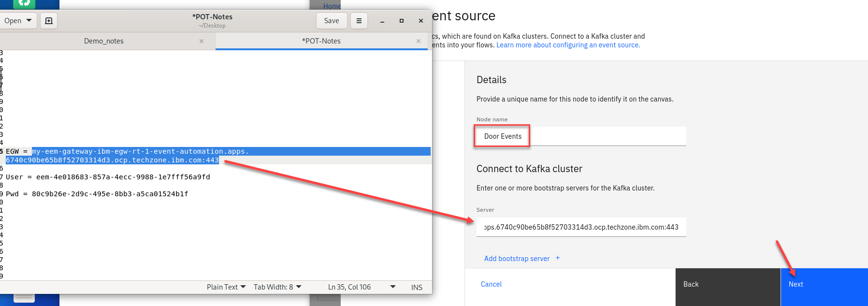This screenshot has width=868, height=306.
Task: Expand the Ln/Col position dropdown
Action: coord(392,287)
